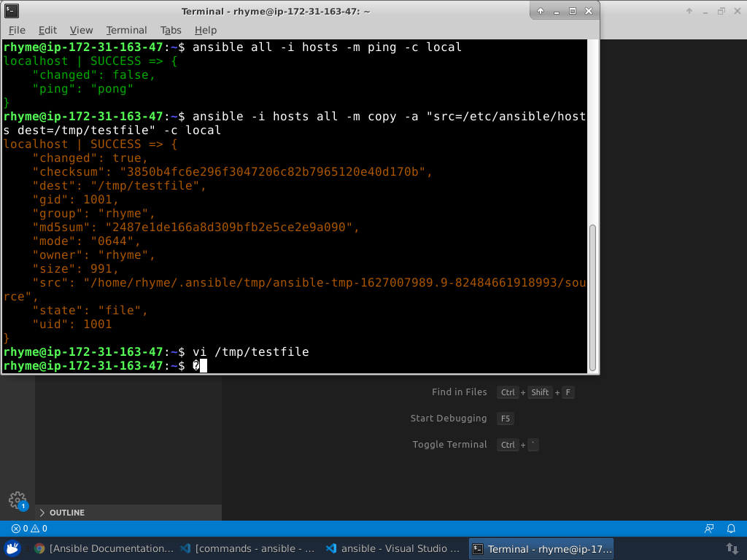Screen dimensions: 747x560
Task: Click the Start Debugging label in VS Code
Action: (449, 418)
